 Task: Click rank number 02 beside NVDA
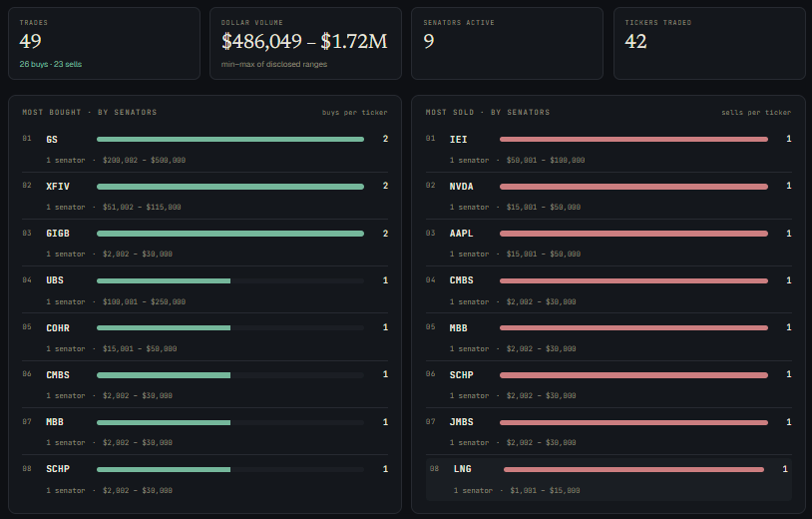coord(430,186)
